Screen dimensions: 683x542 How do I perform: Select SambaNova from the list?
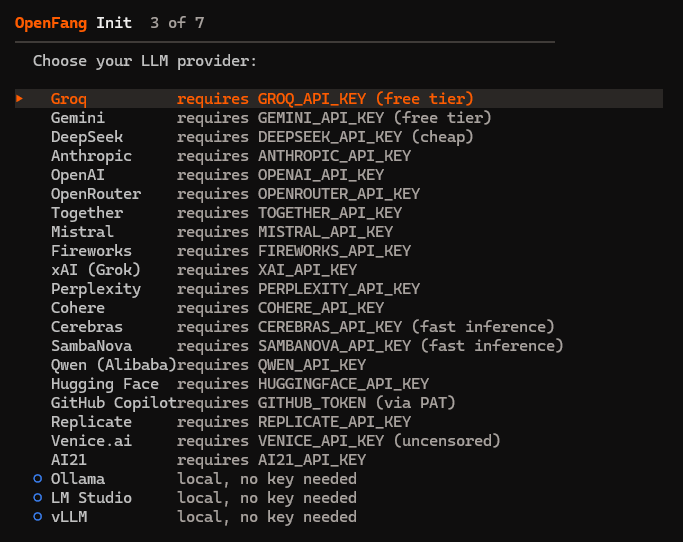click(x=339, y=346)
